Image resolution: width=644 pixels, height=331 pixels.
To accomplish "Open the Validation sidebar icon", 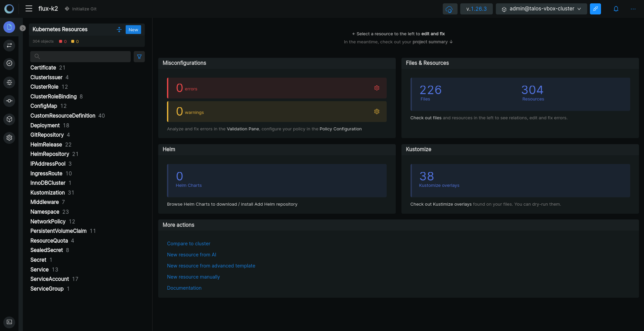I will click(9, 64).
